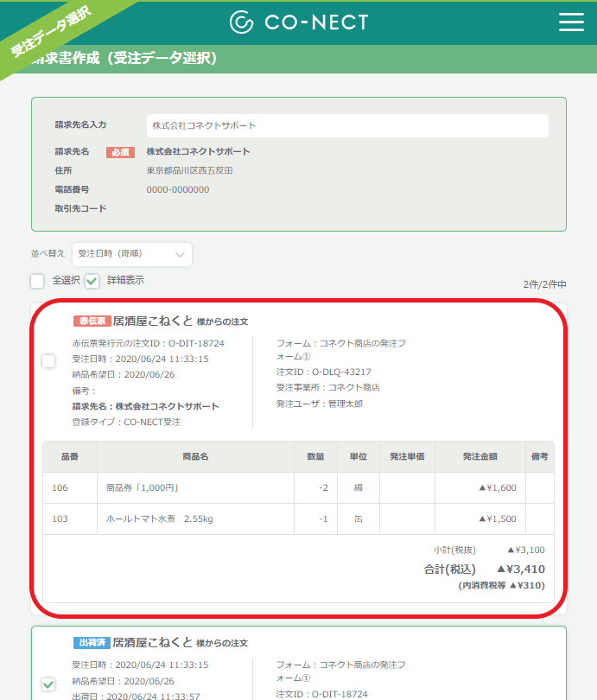
Task: Click the 必須 label
Action: [x=120, y=152]
